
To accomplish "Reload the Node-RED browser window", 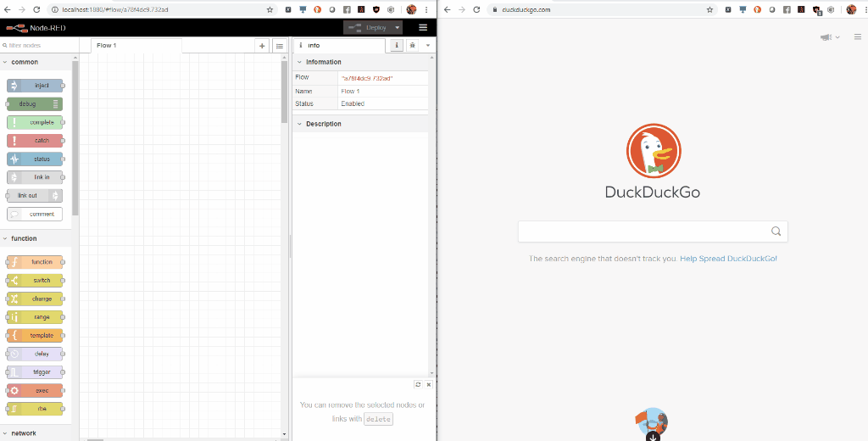I will pyautogui.click(x=36, y=9).
